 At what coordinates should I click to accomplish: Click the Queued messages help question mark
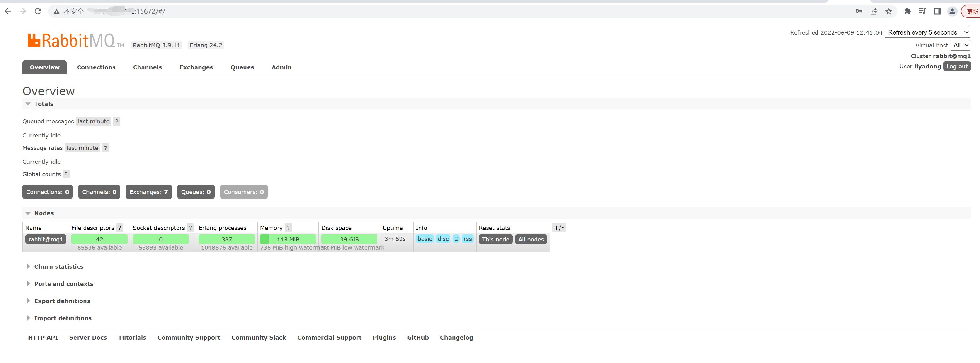[117, 122]
